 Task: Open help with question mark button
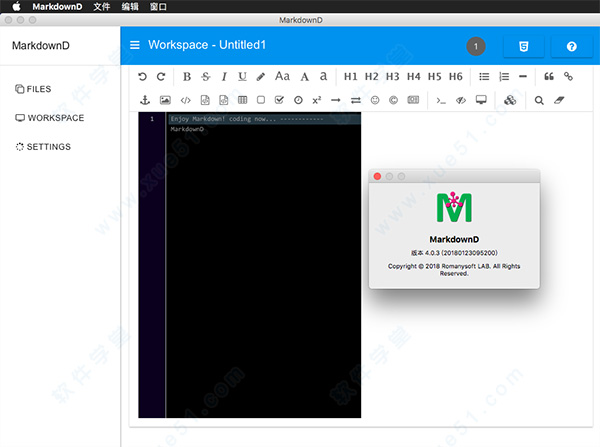[571, 46]
